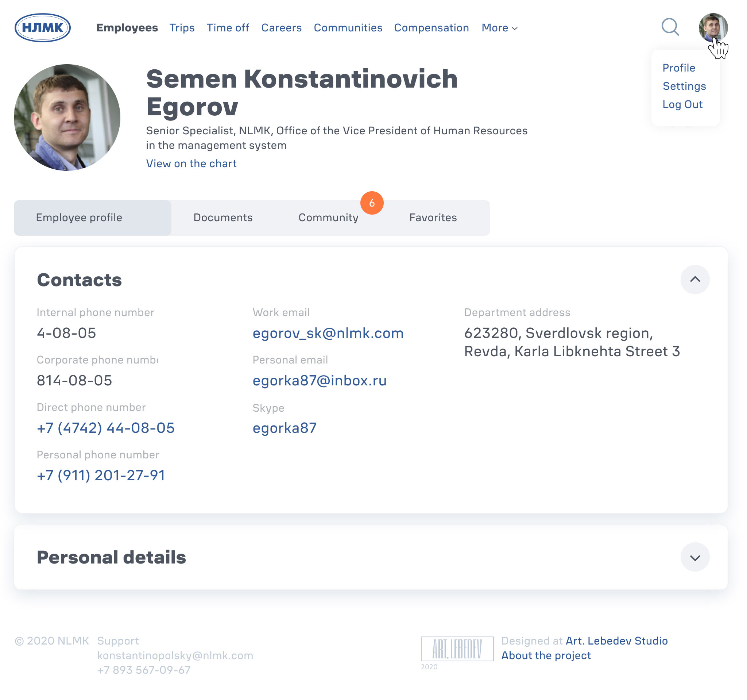Go to Time off navigation item
747x700 pixels.
click(x=228, y=28)
